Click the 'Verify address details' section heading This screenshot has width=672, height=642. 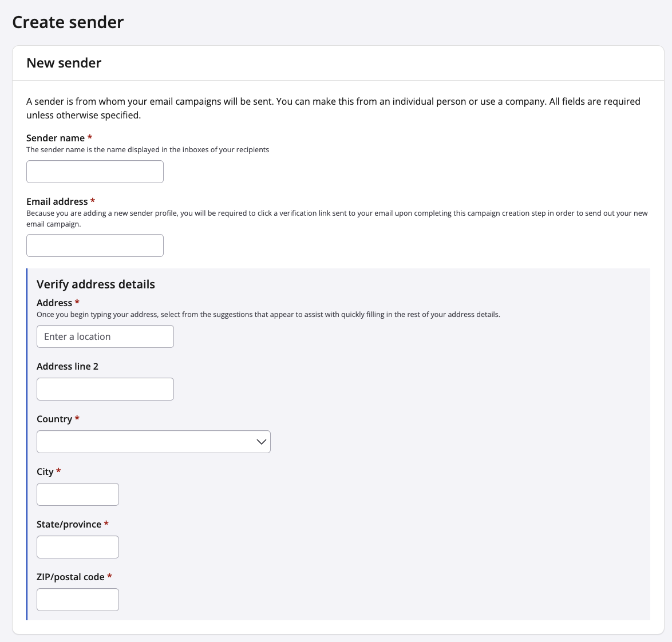[x=96, y=284]
